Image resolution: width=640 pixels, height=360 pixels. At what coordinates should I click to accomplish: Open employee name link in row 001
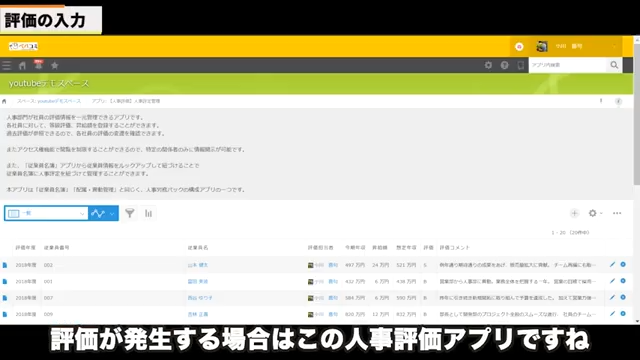[198, 282]
